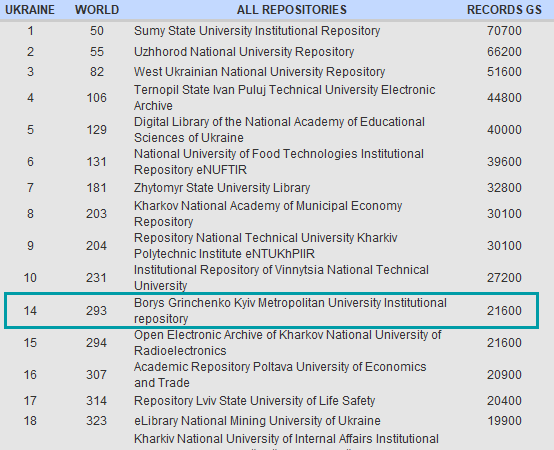
Task: Click world rank 181
Action: 96,188
